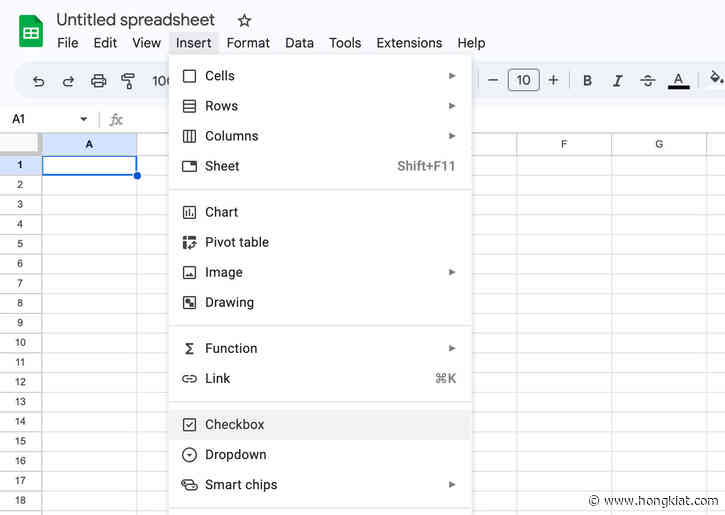
Task: Toggle Bold formatting
Action: click(587, 80)
